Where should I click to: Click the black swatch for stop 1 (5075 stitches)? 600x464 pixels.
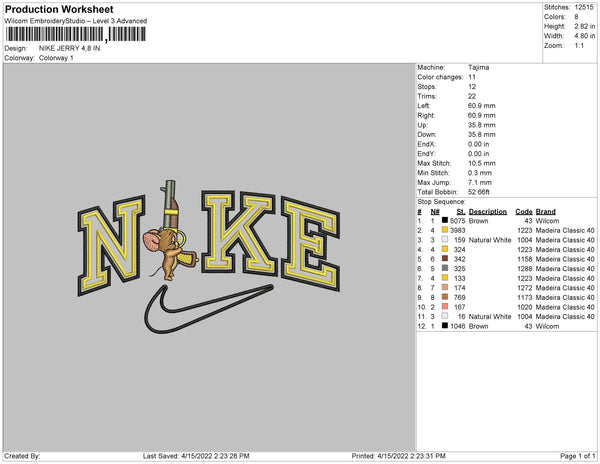coord(445,220)
